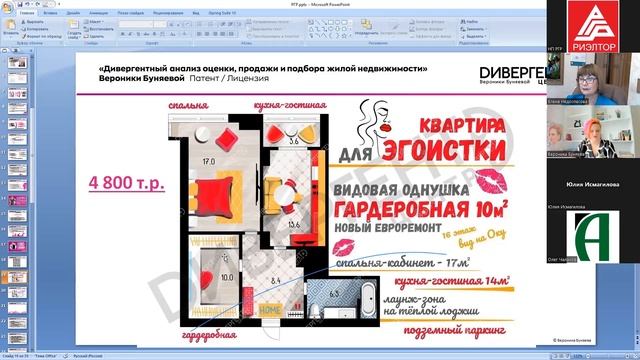Screen dimensions: 640x360
Task: Open the Вид ribbon tab
Action: tap(196, 13)
